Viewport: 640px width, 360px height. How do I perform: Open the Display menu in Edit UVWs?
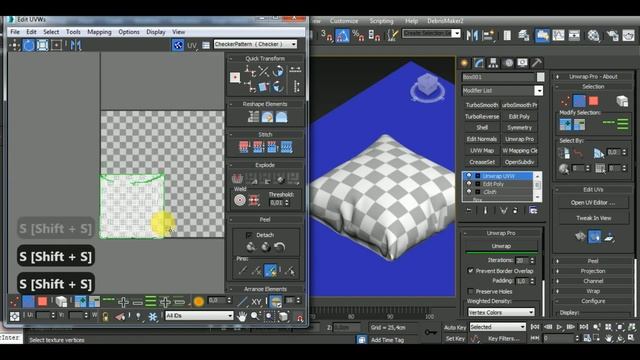pos(156,32)
